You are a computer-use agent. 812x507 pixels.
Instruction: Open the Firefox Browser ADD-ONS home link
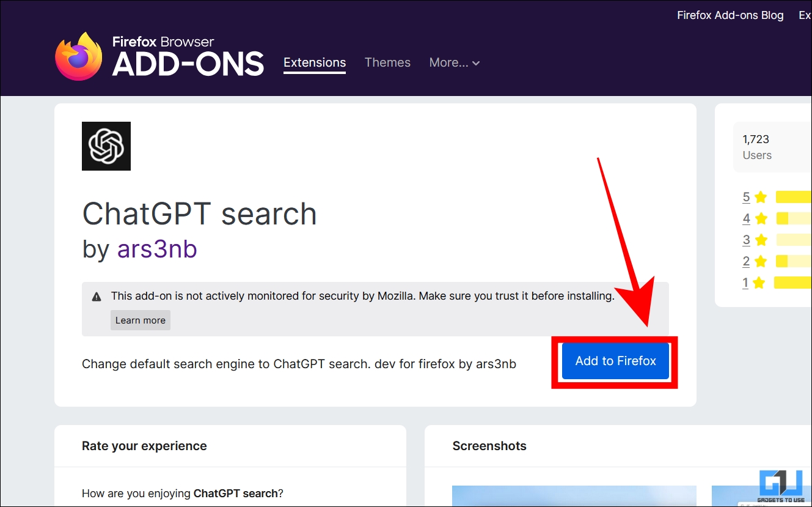click(159, 56)
